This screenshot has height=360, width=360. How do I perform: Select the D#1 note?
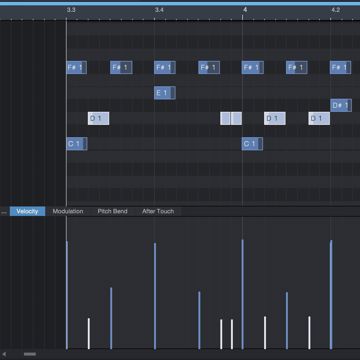[x=341, y=106]
